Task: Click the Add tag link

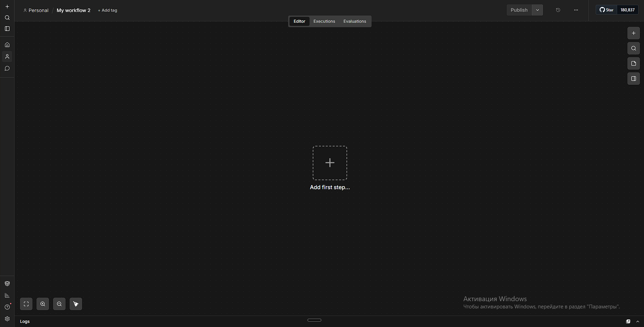Action: (x=108, y=10)
